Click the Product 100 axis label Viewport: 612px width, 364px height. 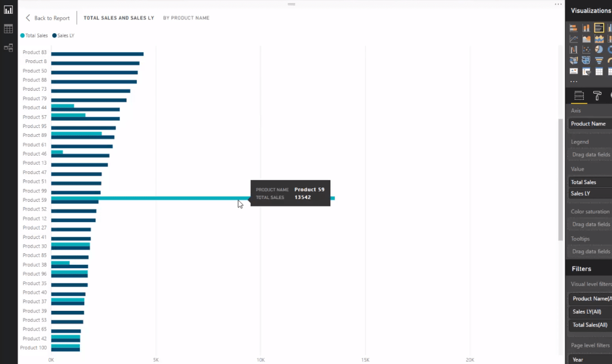(33, 348)
